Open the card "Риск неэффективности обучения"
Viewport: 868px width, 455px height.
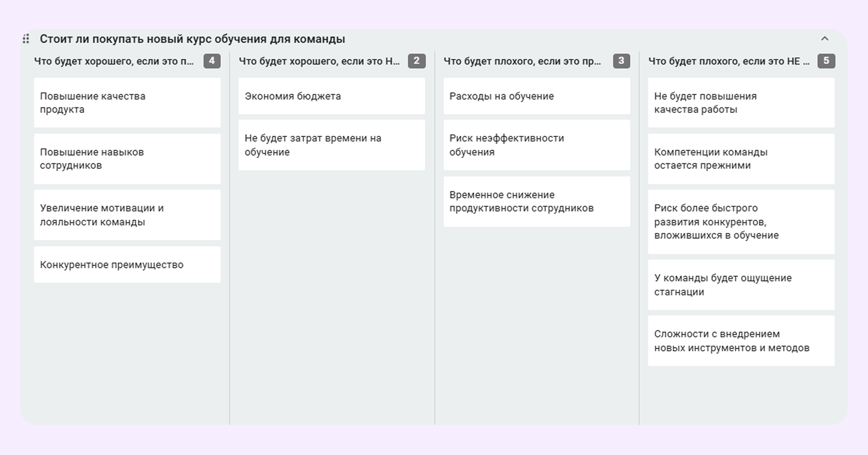(536, 145)
